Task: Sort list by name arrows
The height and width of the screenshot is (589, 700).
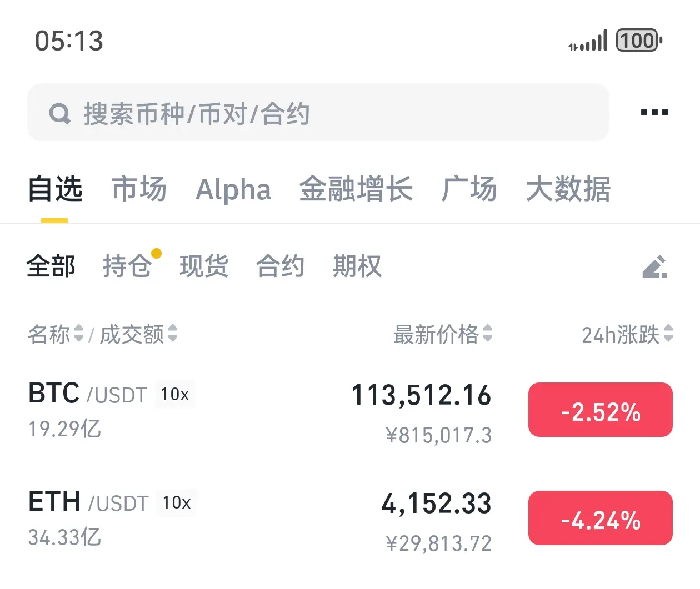Action: tap(79, 333)
